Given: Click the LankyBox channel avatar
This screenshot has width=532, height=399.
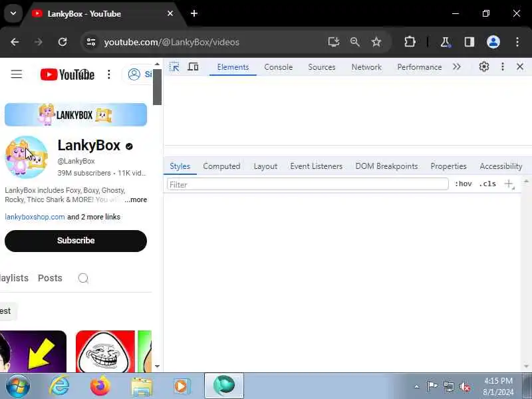Looking at the screenshot, I should tap(26, 157).
